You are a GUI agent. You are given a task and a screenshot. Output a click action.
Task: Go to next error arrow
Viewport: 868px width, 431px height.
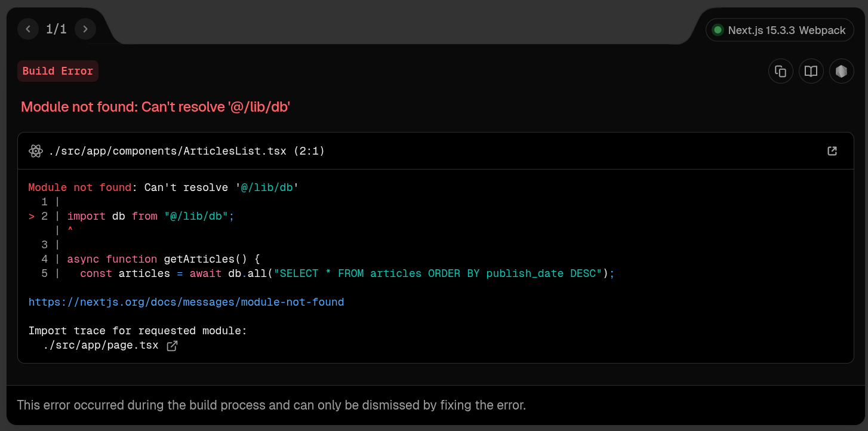click(x=85, y=29)
